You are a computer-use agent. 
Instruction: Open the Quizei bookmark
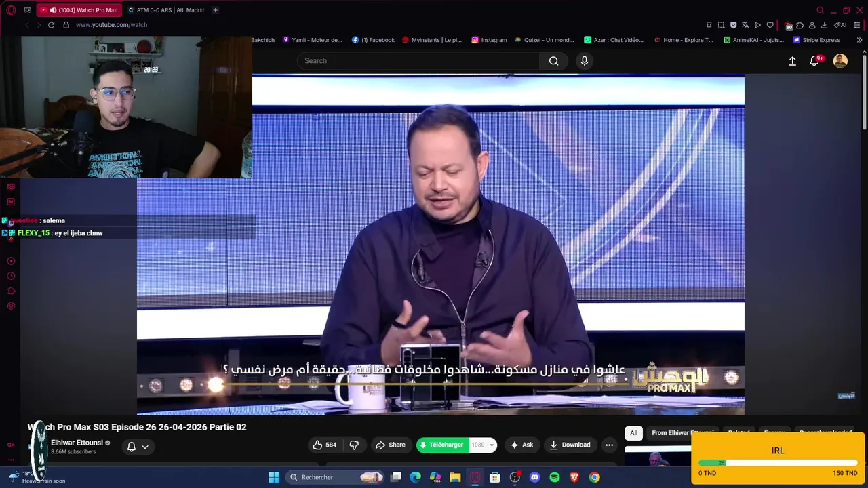coord(545,40)
